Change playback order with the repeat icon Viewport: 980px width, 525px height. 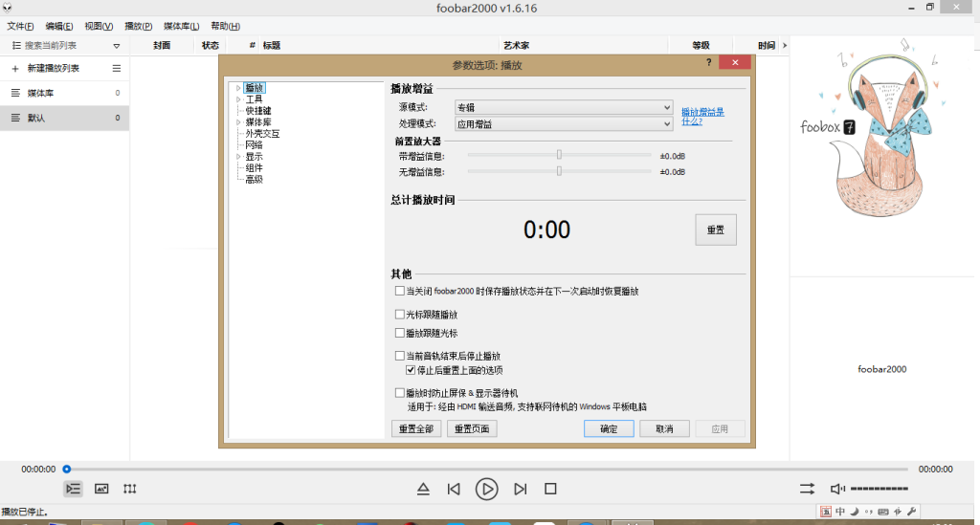point(807,489)
